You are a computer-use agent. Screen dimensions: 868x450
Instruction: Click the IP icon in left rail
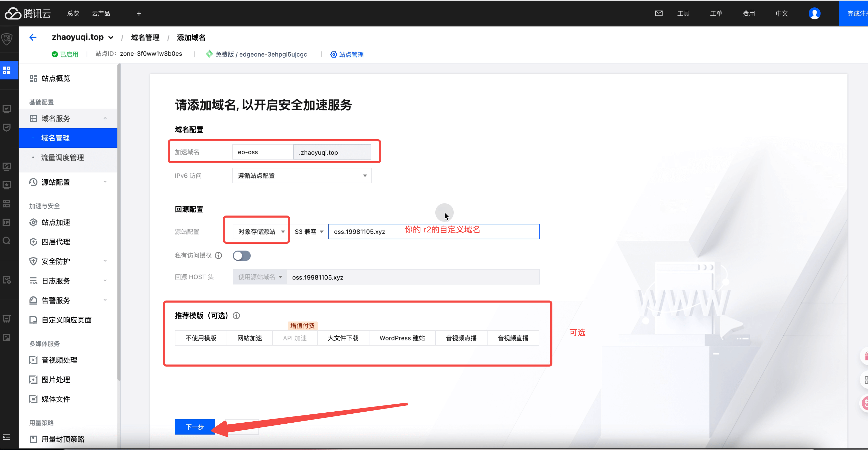click(7, 222)
